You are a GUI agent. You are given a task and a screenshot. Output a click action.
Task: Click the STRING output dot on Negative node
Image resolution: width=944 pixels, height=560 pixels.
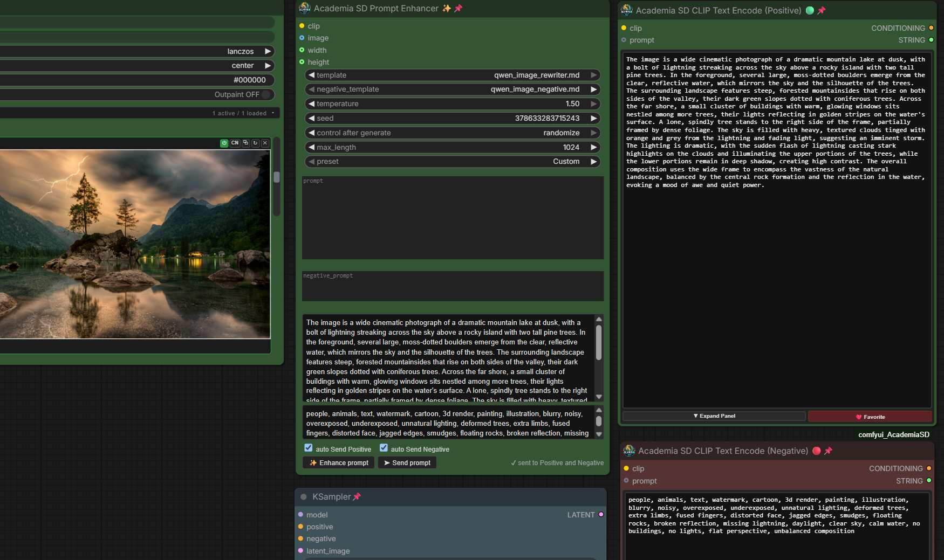click(x=929, y=480)
